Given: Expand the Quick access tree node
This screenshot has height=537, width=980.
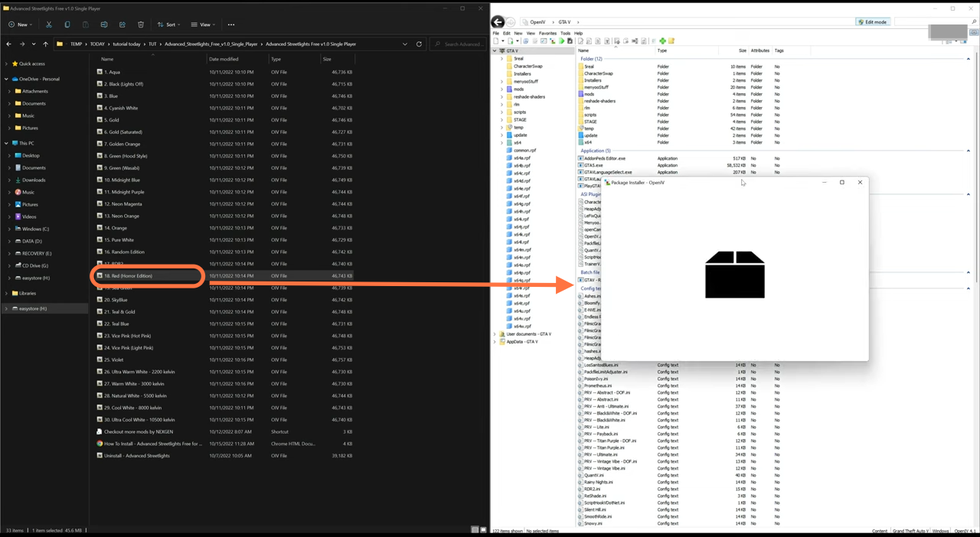Looking at the screenshot, I should point(7,63).
